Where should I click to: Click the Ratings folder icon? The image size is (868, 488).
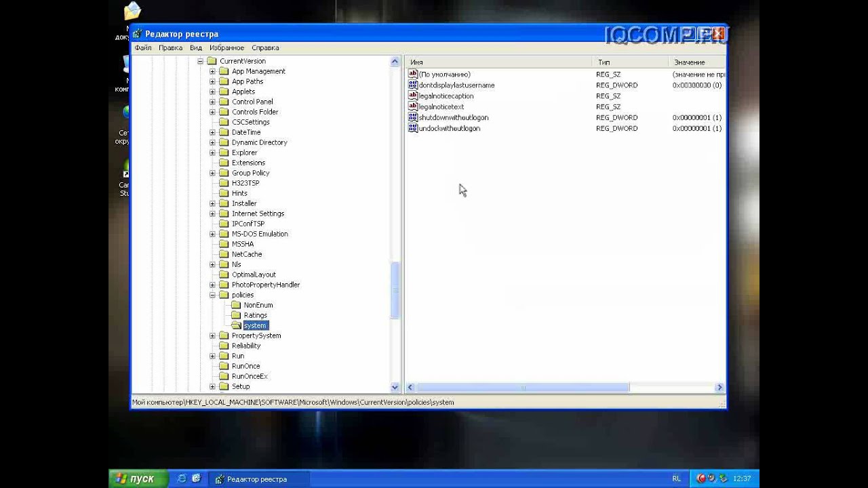236,315
